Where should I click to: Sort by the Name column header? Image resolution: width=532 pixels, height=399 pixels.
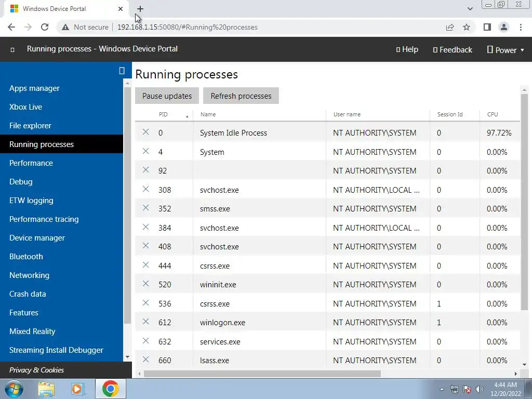(208, 114)
